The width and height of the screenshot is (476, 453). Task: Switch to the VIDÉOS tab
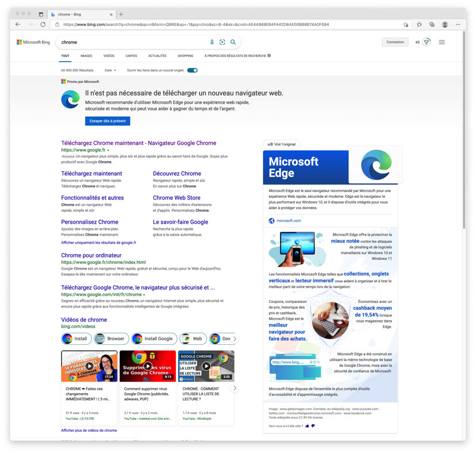pos(109,56)
